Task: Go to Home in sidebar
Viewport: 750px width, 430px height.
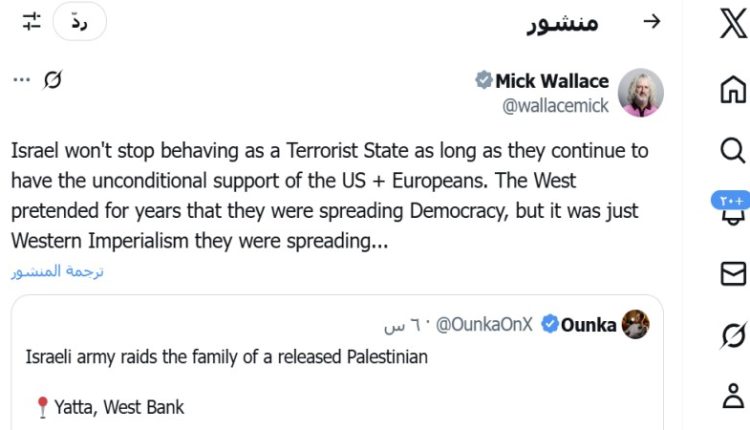Action: tap(732, 90)
